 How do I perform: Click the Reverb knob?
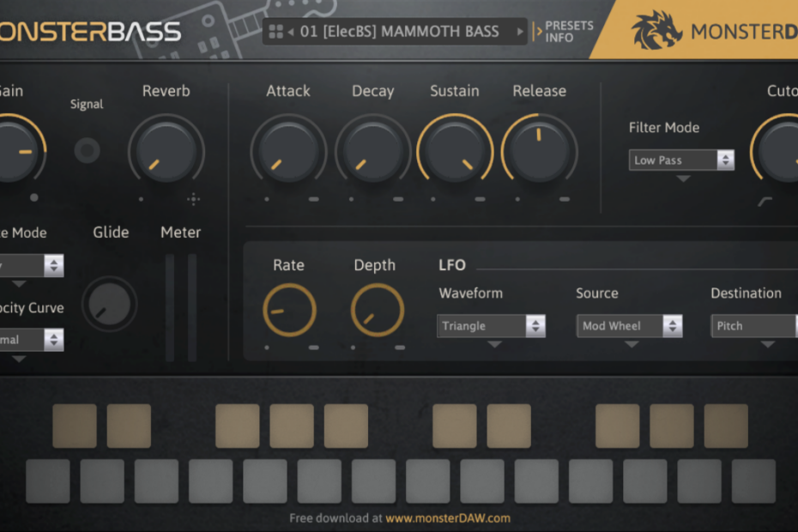click(x=166, y=151)
